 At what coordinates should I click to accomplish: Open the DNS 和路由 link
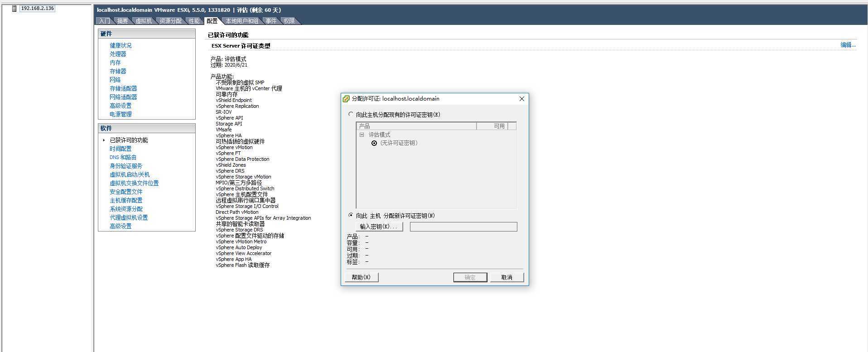pos(123,157)
